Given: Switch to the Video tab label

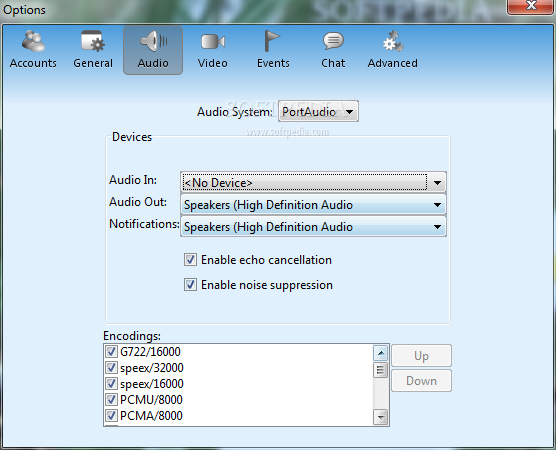Looking at the screenshot, I should point(213,63).
